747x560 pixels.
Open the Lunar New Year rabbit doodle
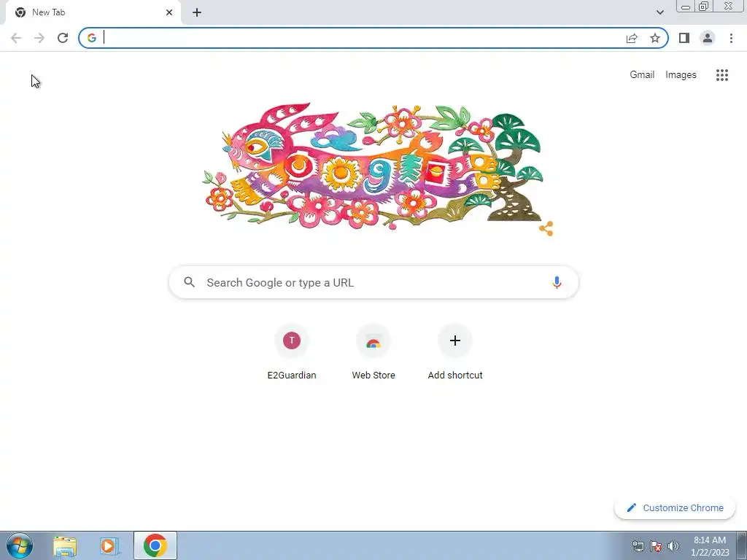pyautogui.click(x=374, y=167)
